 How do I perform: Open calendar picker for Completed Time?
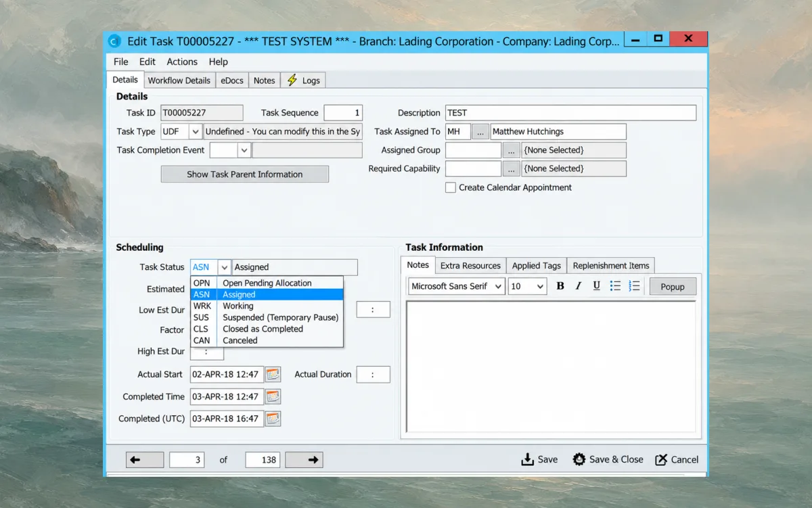click(273, 396)
